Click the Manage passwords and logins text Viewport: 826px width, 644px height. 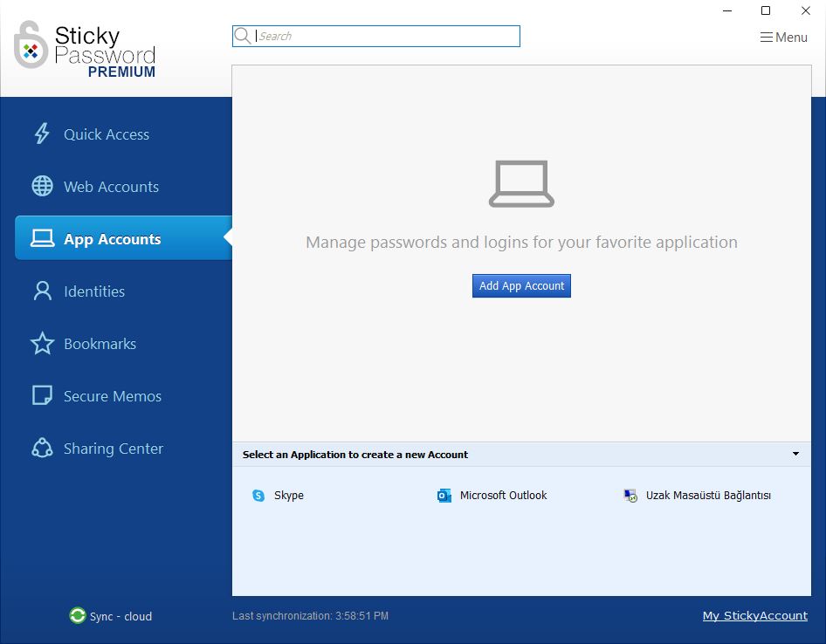coord(521,243)
